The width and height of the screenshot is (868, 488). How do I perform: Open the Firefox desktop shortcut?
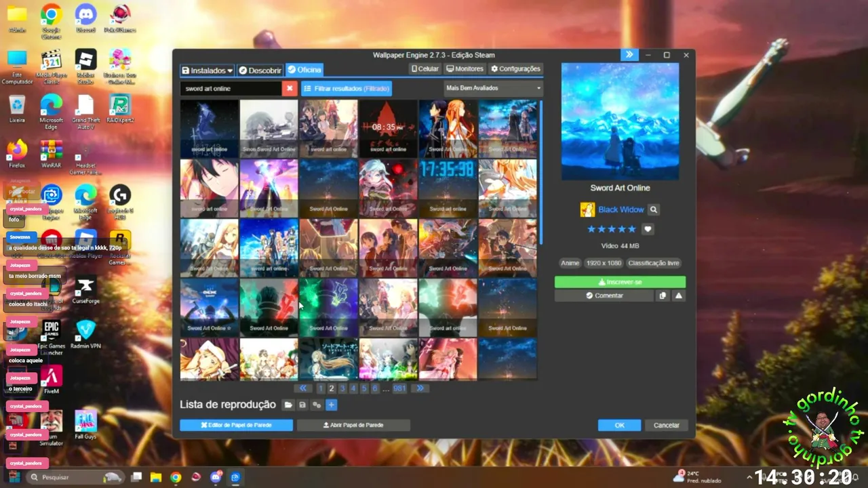[x=17, y=154]
